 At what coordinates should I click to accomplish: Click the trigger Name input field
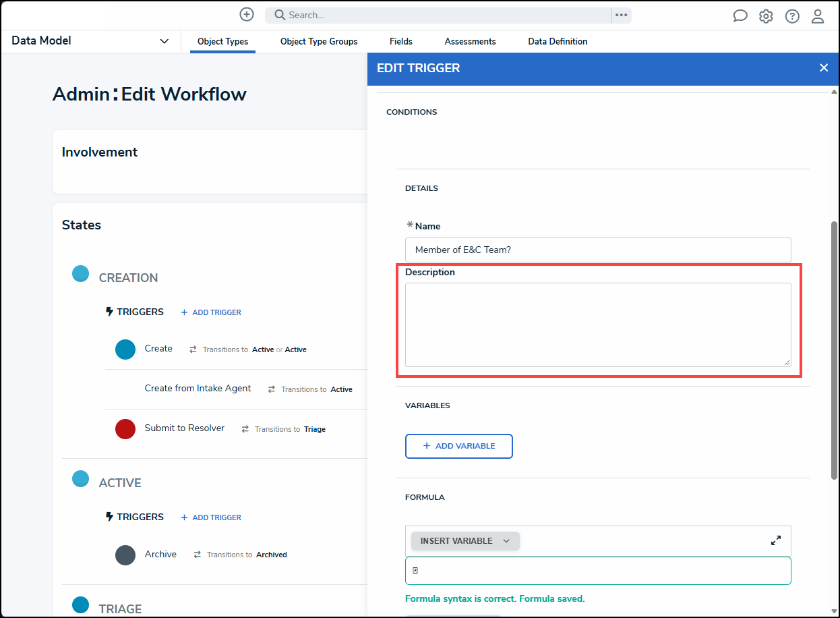pos(598,250)
